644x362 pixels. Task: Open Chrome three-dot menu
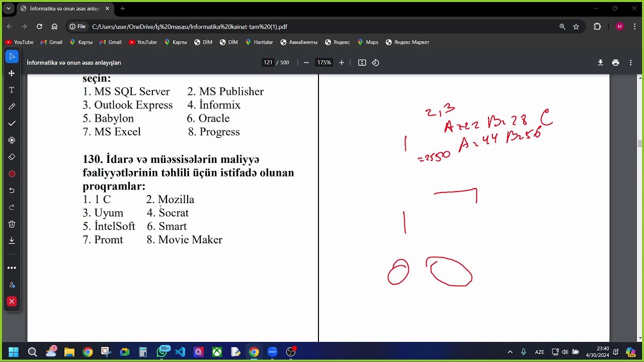click(x=635, y=27)
